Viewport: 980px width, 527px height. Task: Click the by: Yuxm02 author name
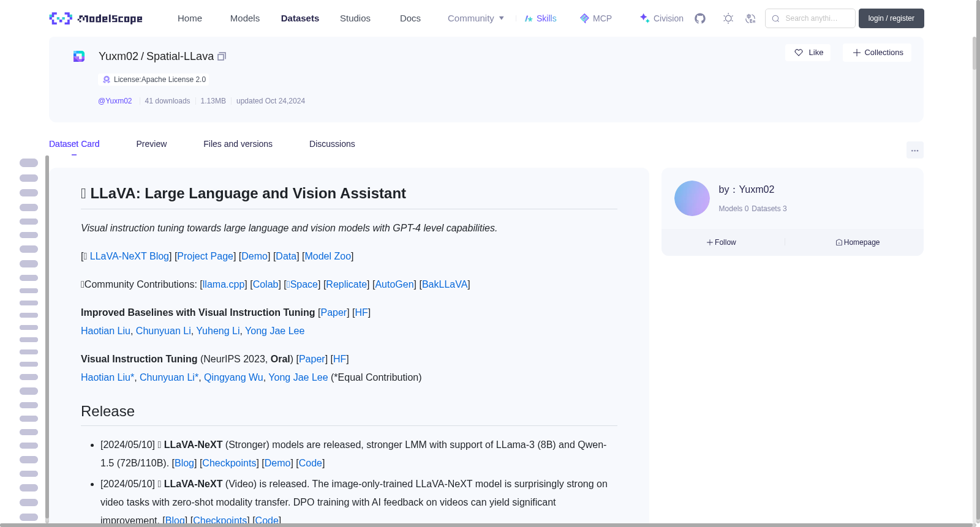756,190
